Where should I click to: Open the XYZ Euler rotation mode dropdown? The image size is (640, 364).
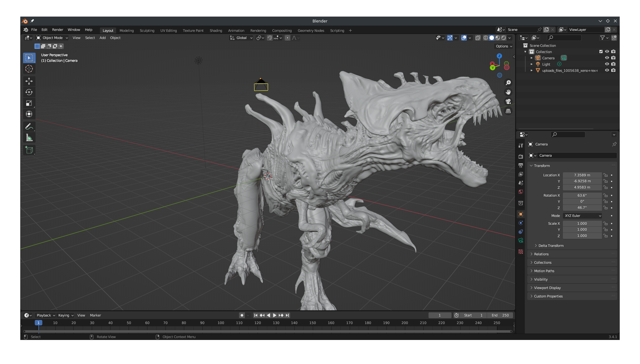[583, 216]
